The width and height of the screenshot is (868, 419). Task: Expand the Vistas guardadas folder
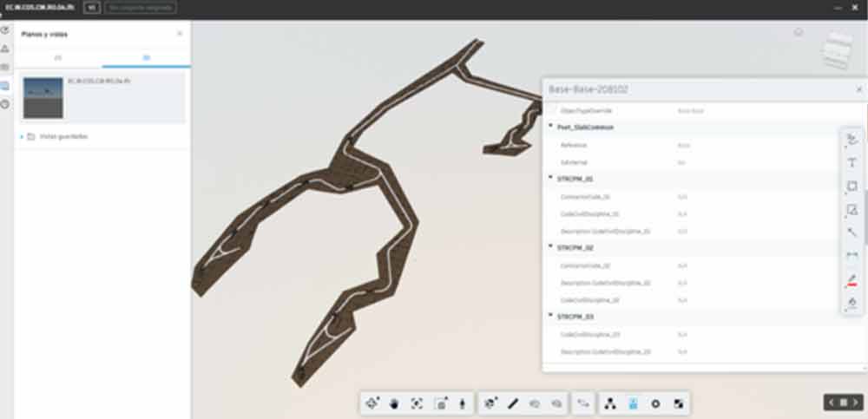pos(21,136)
